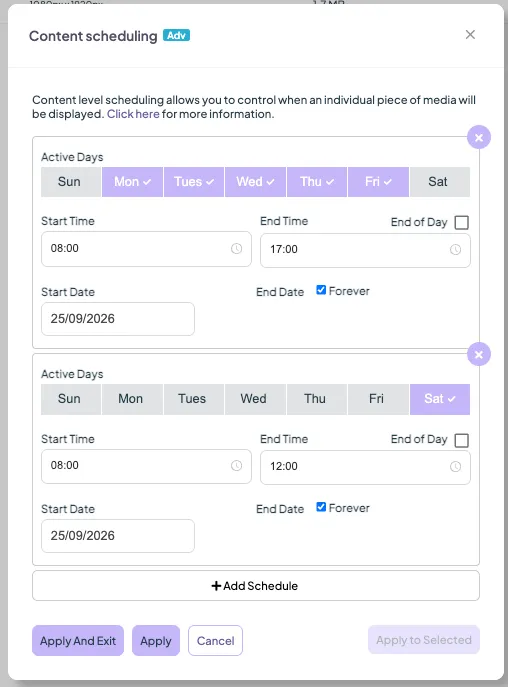Viewport: 508px width, 687px height.
Task: Close the Content scheduling dialog
Action: point(470,35)
